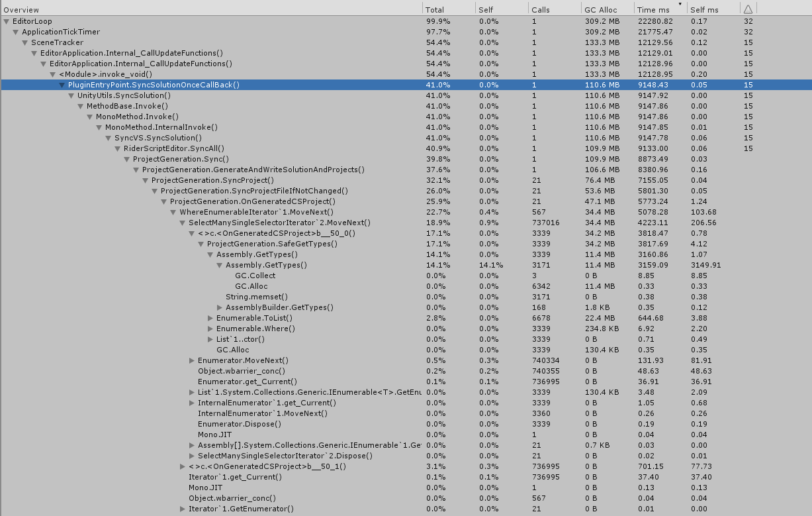Select Mono.JIT row with 0.04 ms
This screenshot has height=516, width=812.
[406, 435]
